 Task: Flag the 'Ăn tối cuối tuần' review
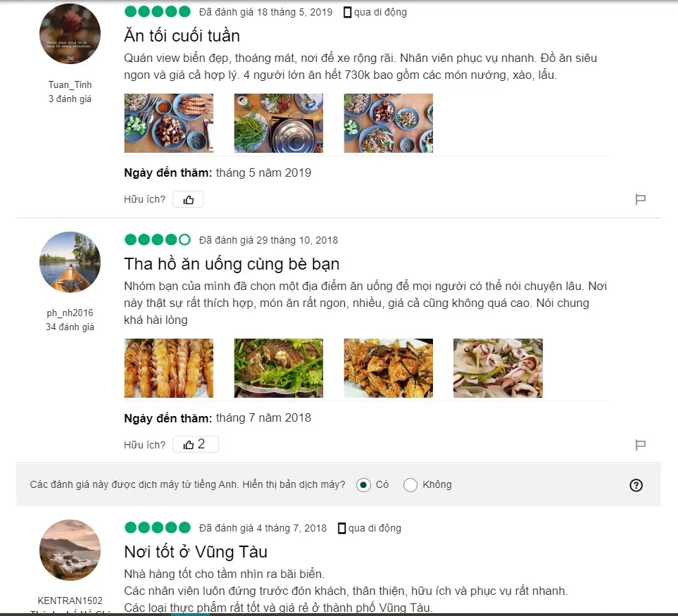coord(641,199)
